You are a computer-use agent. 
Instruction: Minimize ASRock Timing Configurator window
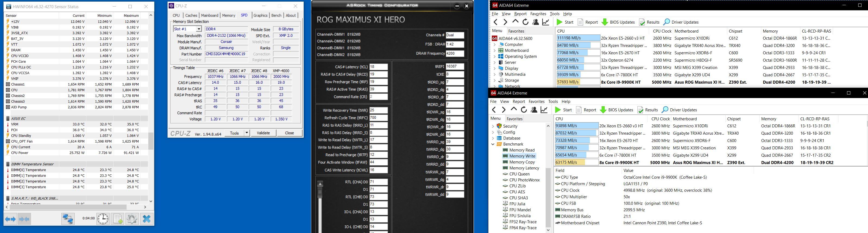(457, 6)
